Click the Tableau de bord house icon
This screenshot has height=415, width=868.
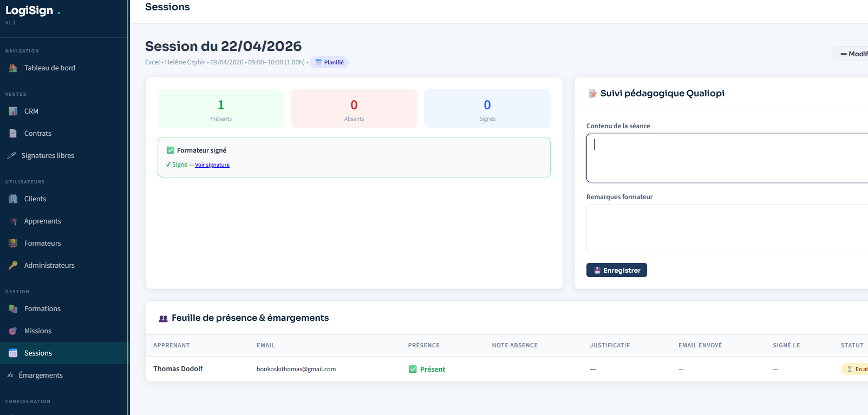tap(13, 68)
